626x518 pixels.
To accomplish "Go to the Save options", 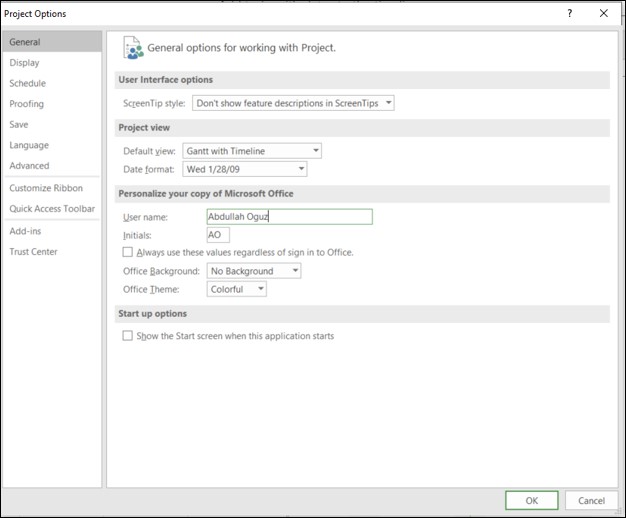I will [x=19, y=125].
